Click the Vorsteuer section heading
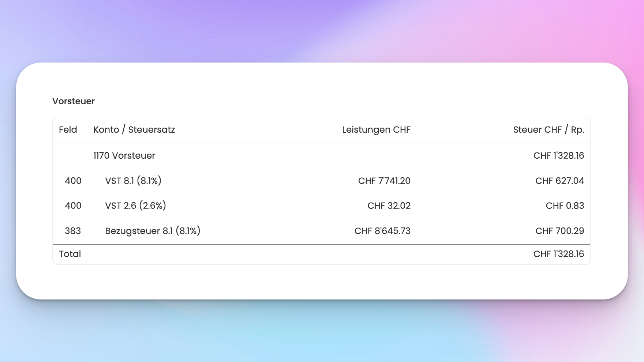Viewport: 644px width, 362px height. click(x=74, y=101)
